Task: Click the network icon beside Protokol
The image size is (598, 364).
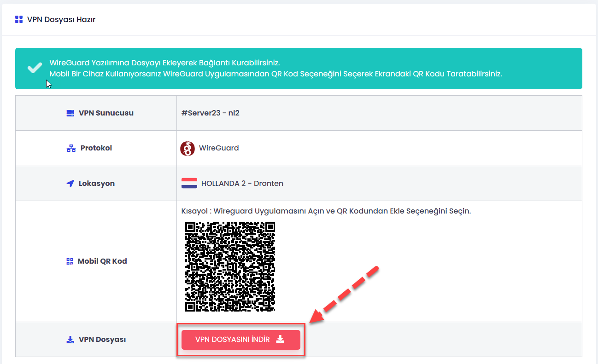Action: tap(71, 148)
